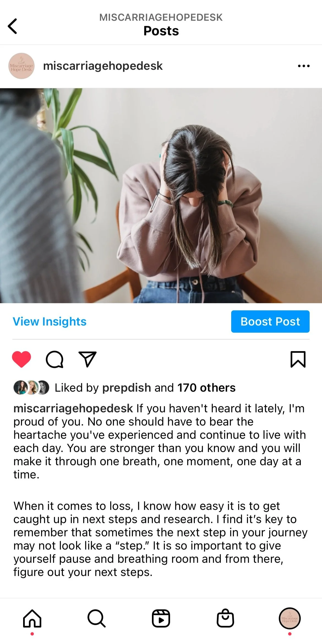This screenshot has height=644, width=322.
Task: Open the Search tab magnifier icon
Action: click(x=97, y=618)
